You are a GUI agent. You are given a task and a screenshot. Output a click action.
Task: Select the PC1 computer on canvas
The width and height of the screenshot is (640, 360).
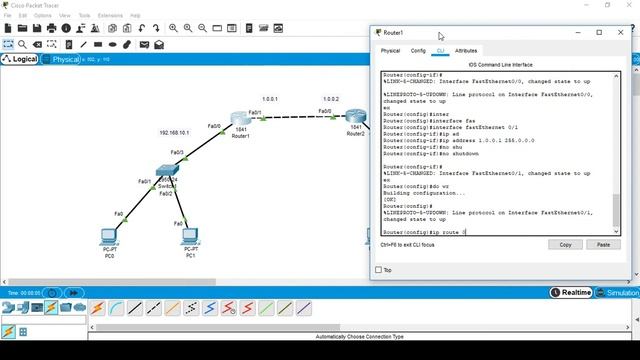click(x=190, y=236)
